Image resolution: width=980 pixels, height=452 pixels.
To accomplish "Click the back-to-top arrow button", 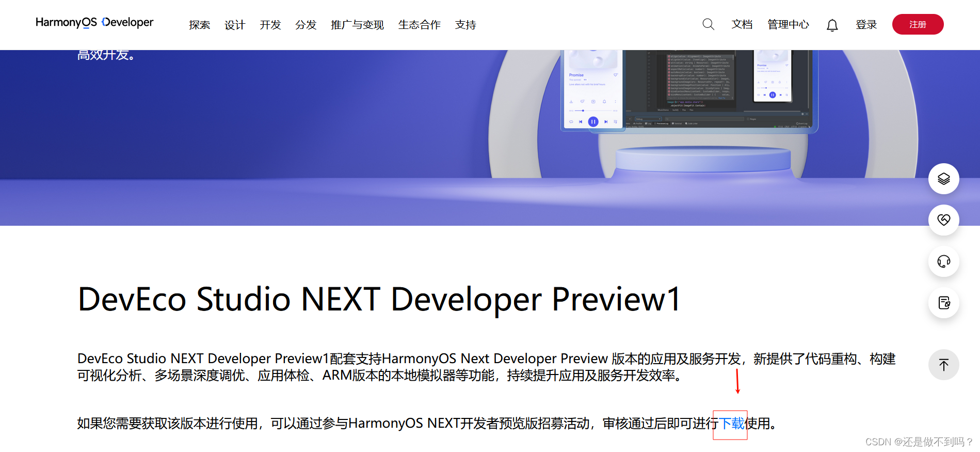I will [x=943, y=365].
